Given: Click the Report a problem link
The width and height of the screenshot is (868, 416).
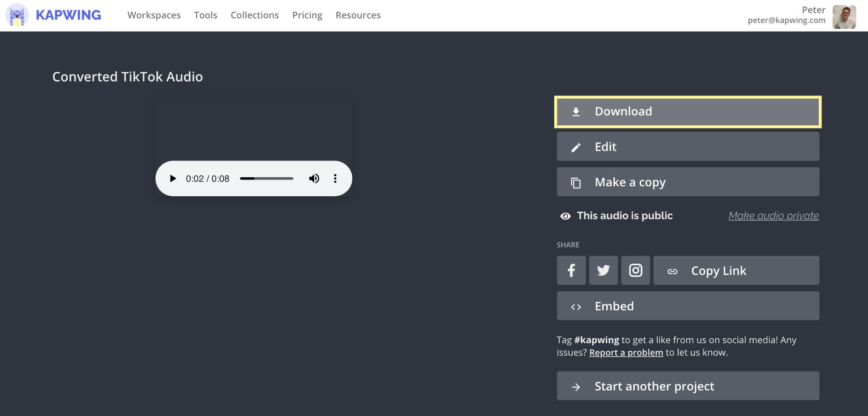Looking at the screenshot, I should click(626, 353).
